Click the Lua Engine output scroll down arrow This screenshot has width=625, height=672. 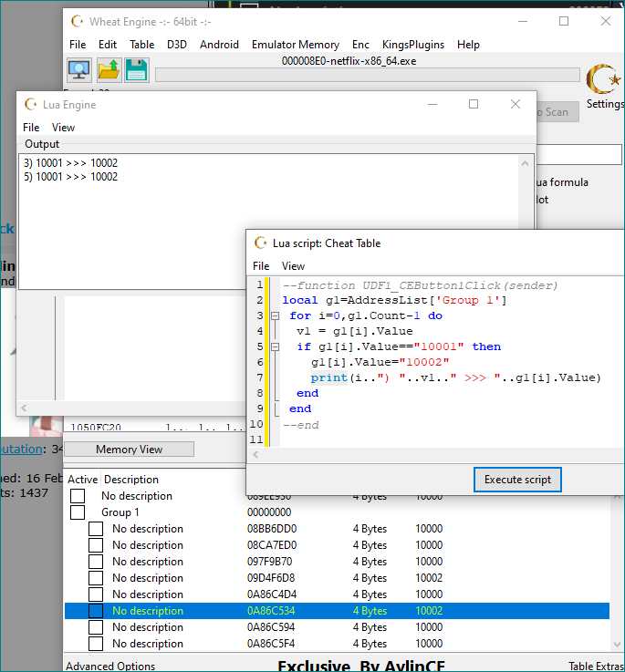525,280
